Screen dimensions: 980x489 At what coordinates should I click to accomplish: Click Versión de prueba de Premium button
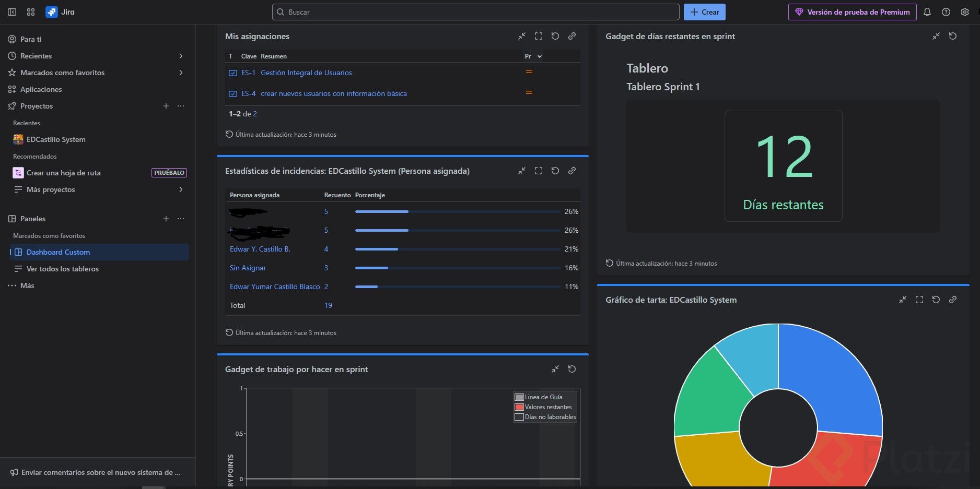(853, 12)
